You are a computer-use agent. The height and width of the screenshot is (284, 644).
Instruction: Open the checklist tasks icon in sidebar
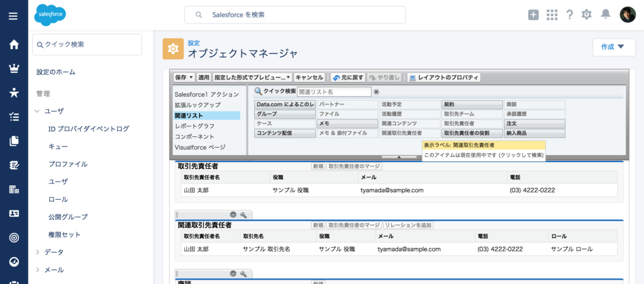pos(14,117)
